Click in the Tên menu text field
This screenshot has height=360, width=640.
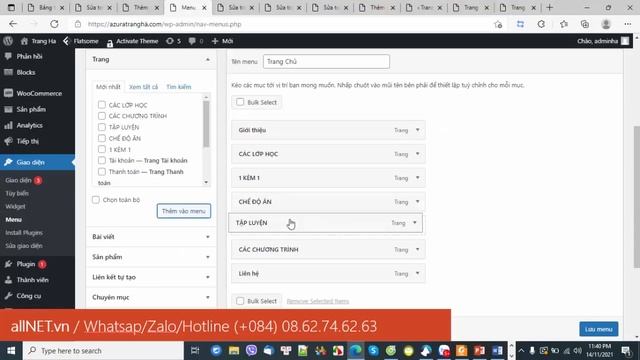(x=326, y=62)
